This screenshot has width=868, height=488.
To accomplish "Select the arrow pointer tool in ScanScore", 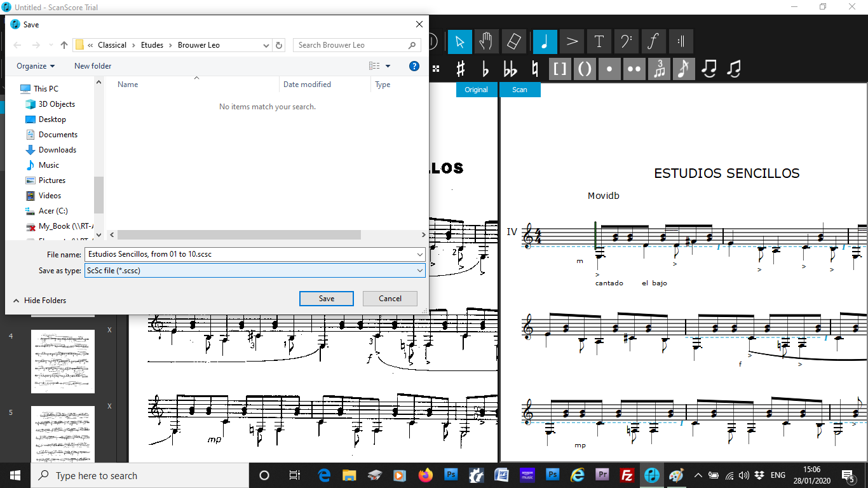I will pos(460,41).
